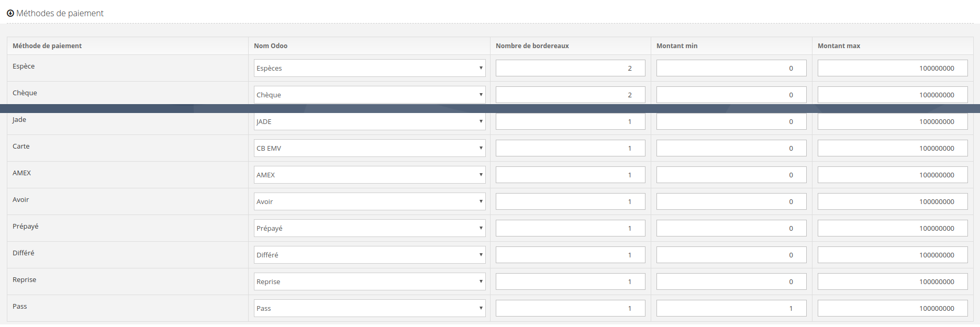Expand the AMEX Nom Odoo dropdown
Image resolution: width=980 pixels, height=327 pixels.
pyautogui.click(x=370, y=175)
